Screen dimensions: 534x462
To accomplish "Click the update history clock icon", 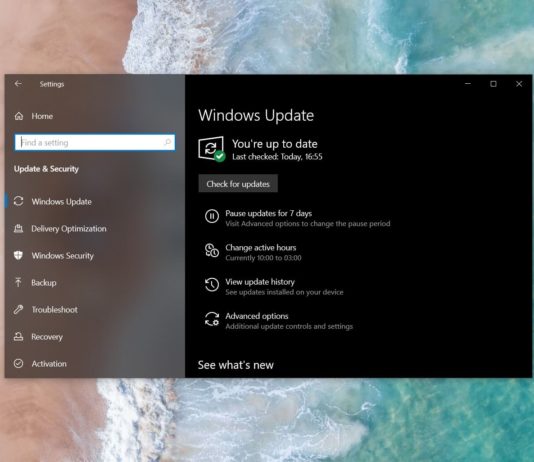I will click(212, 285).
